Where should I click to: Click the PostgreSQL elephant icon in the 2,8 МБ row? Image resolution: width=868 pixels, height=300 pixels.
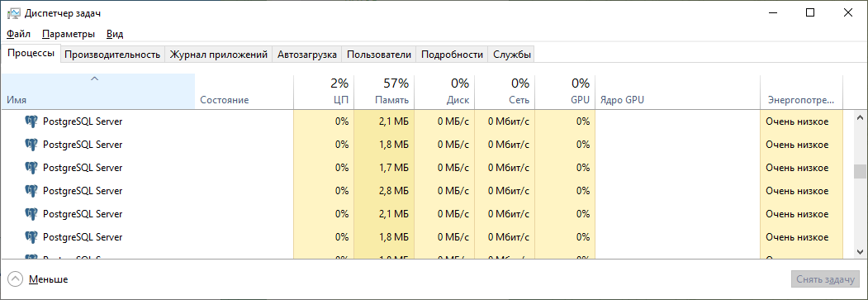pos(31,191)
